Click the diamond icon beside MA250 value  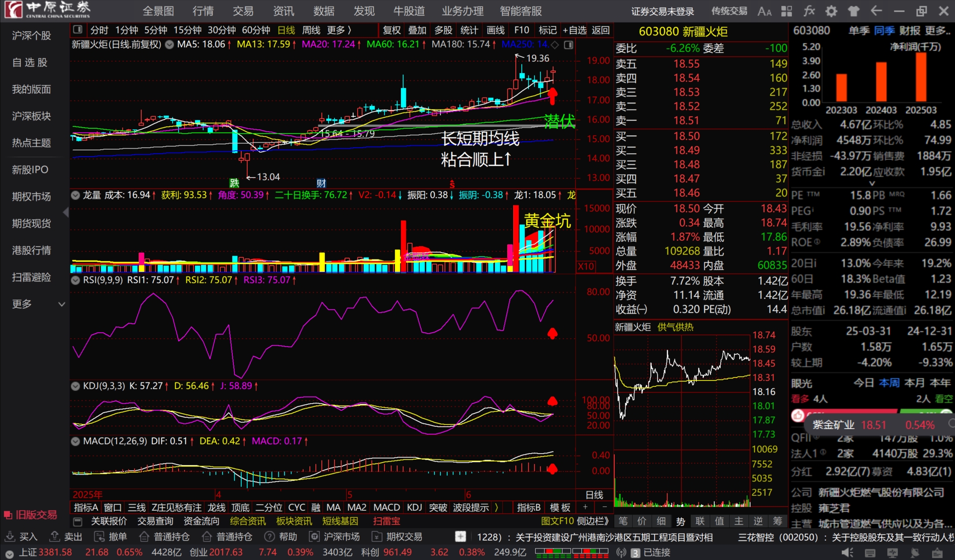coord(555,45)
